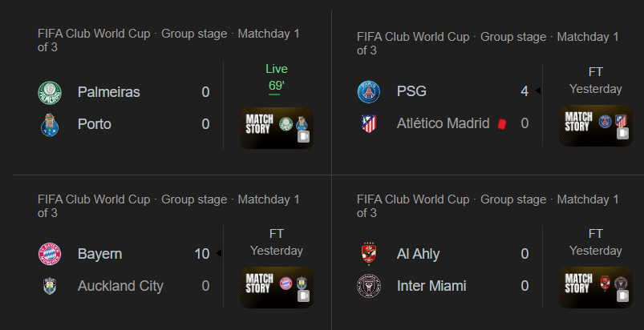Open the Bayern vs Auckland City Match Story
Screen dimensions: 644x330
tap(277, 288)
